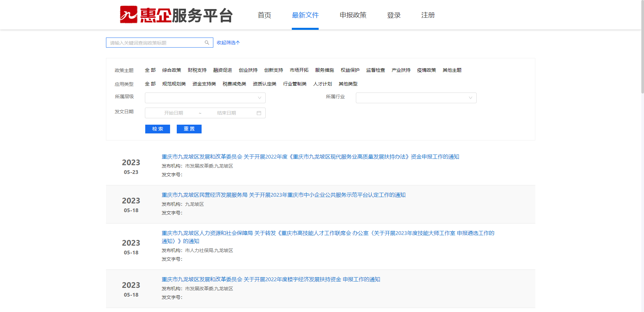Click 发布机构 text 九龙坡区 in second entry
Viewport: 644px width, 312px height.
coord(195,204)
